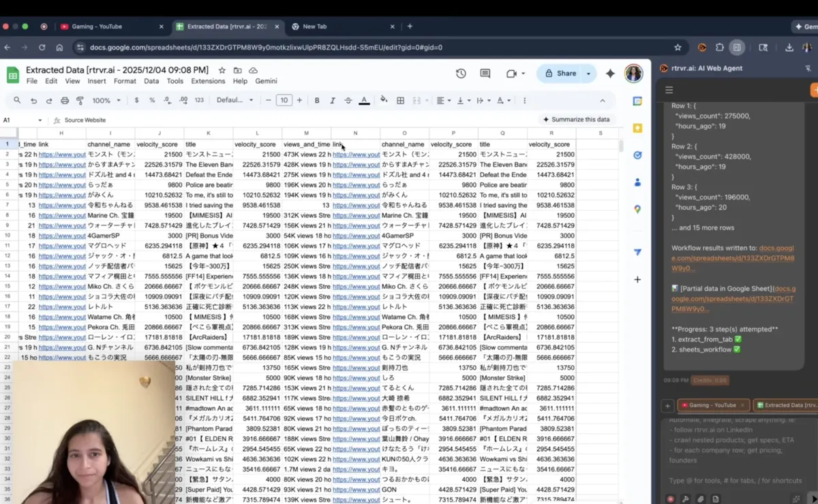This screenshot has width=818, height=504.
Task: Open the zoom 100% dropdown
Action: (x=106, y=100)
